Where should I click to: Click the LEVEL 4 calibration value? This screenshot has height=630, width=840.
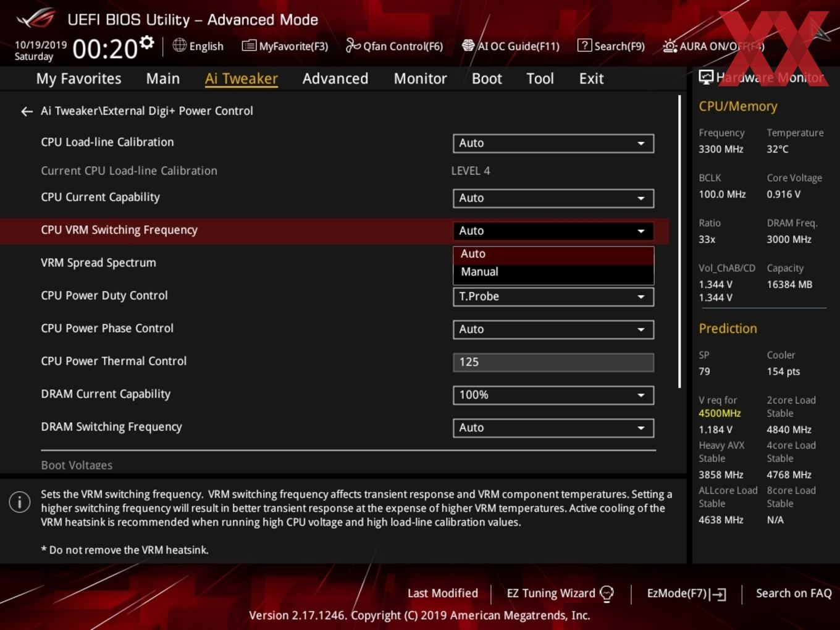point(471,170)
